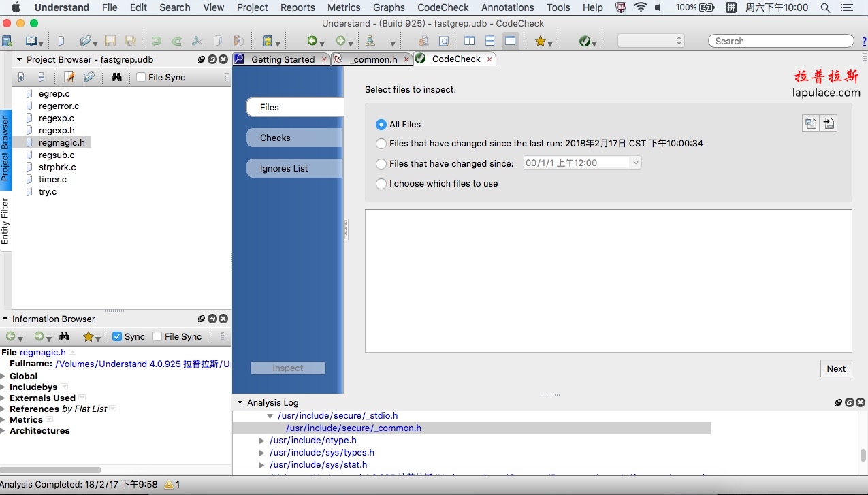Click the hierarchy graph toolbar icon

370,41
